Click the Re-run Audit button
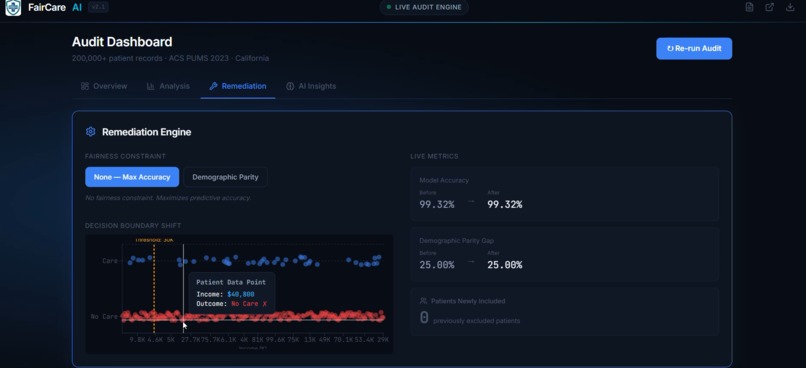Viewport: 806px width, 368px height. pyautogui.click(x=694, y=48)
